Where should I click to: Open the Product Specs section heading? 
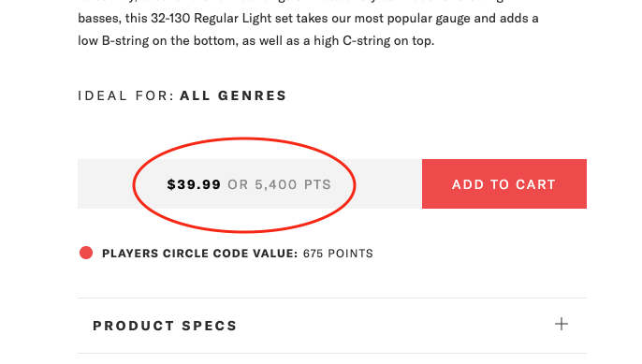tap(165, 326)
